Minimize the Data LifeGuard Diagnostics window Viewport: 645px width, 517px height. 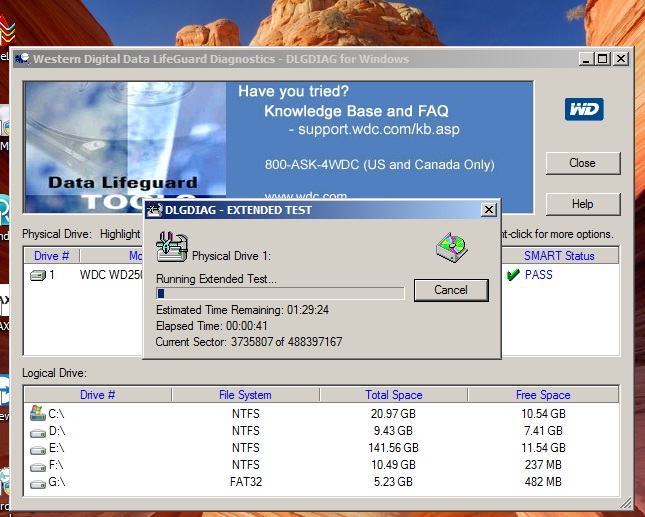pyautogui.click(x=586, y=59)
